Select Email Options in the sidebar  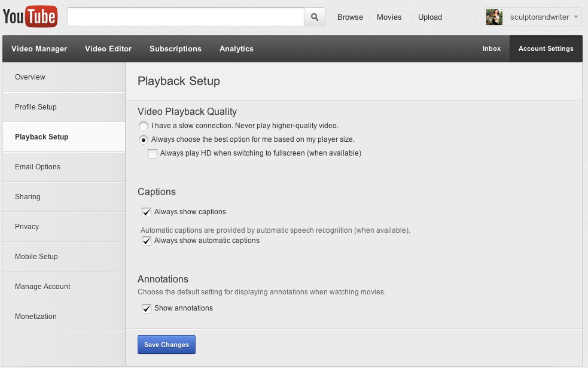(64, 167)
